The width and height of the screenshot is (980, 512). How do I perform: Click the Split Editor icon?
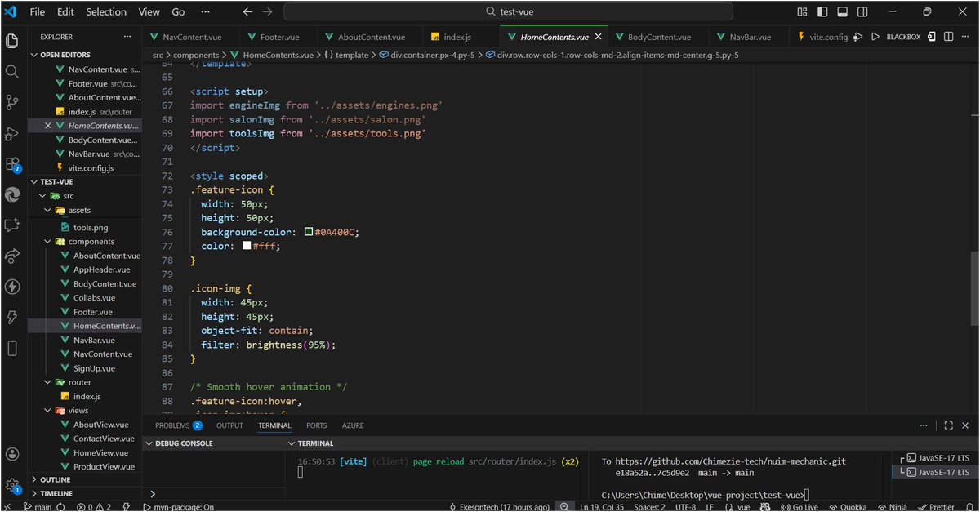[x=948, y=37]
